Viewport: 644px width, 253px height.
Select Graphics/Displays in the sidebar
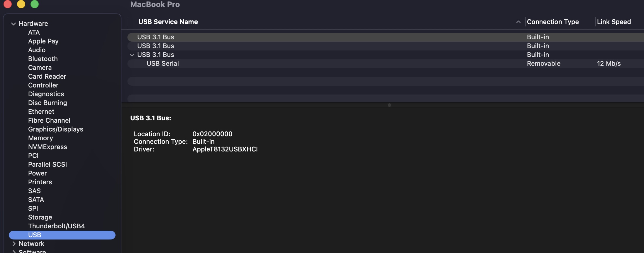pos(55,129)
